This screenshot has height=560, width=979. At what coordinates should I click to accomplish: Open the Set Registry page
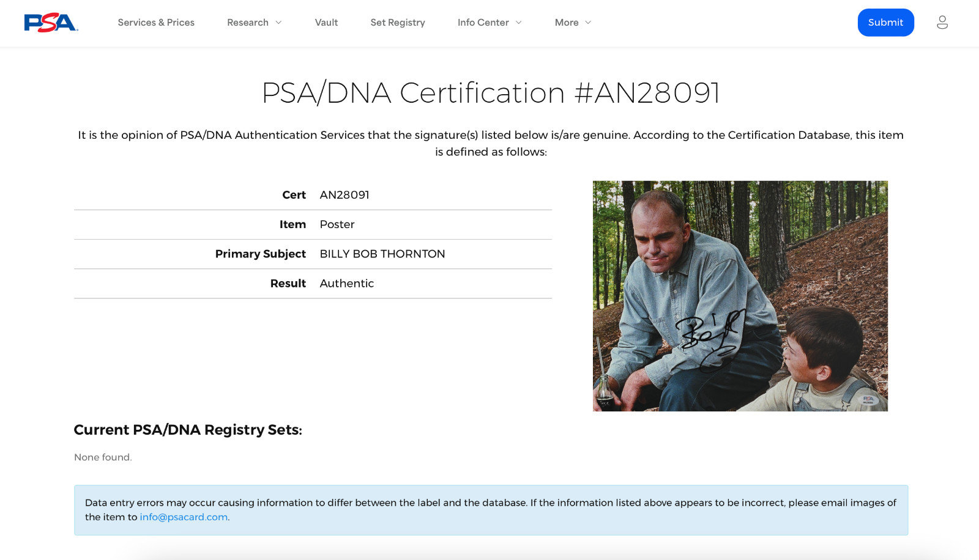(398, 23)
